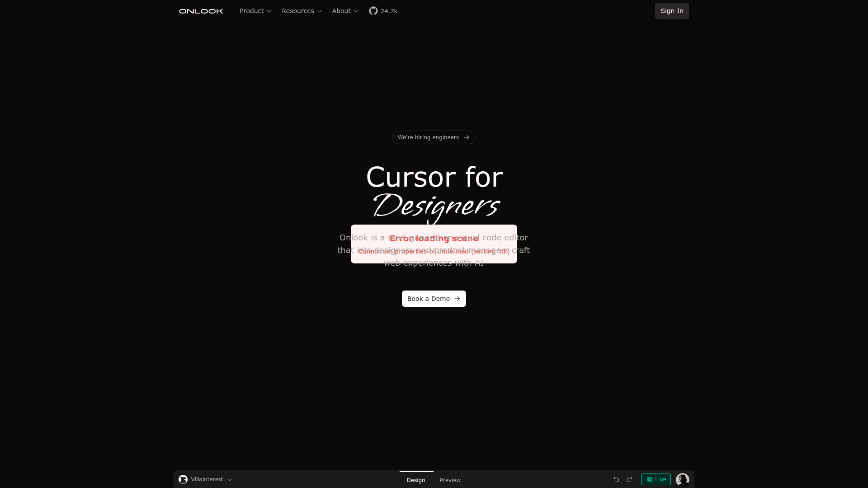
Task: Open the We're hiring engineers link
Action: pyautogui.click(x=428, y=137)
